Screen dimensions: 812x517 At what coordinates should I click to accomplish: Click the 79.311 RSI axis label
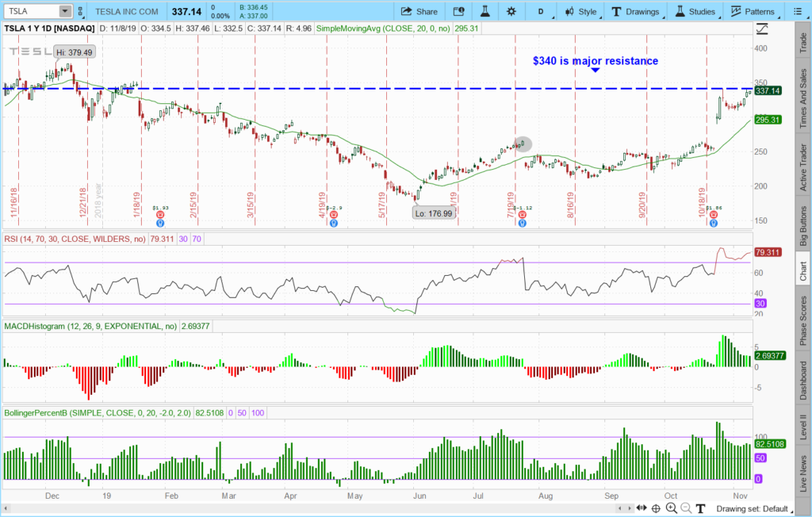[768, 252]
